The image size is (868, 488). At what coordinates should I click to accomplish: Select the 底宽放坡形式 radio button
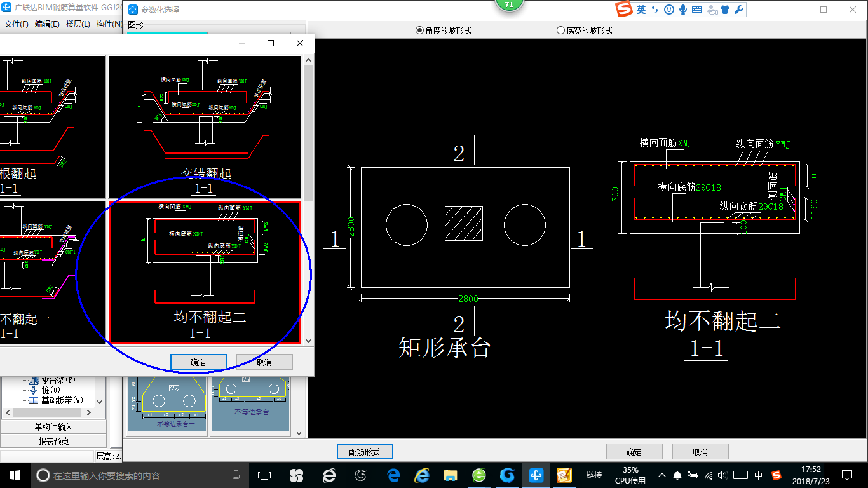pyautogui.click(x=585, y=30)
